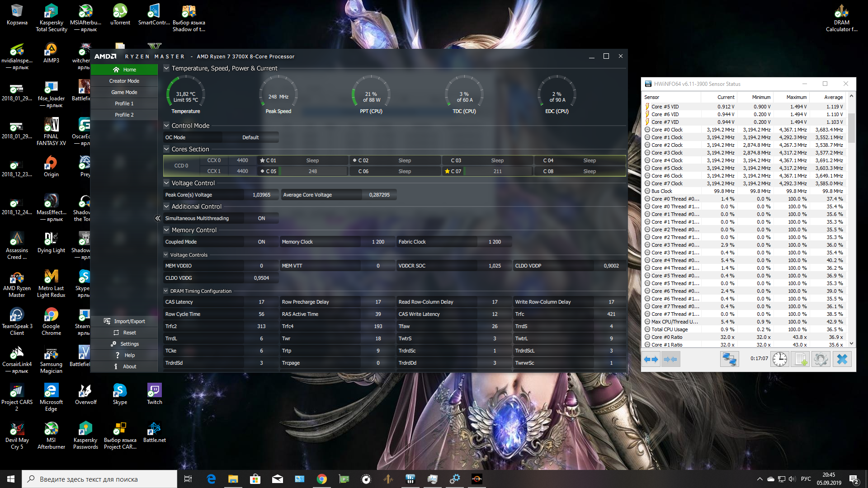Collapse DRAM Timing Configuration section
The image size is (868, 488).
pos(166,291)
